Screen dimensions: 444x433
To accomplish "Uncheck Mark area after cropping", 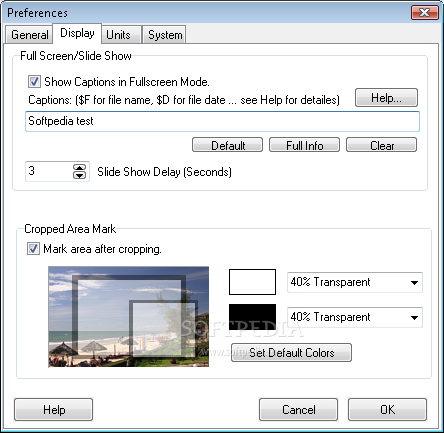I will coord(33,249).
